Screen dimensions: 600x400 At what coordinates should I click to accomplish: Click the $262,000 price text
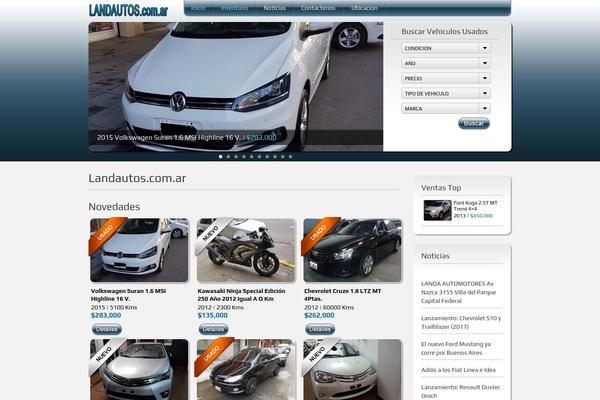319,315
